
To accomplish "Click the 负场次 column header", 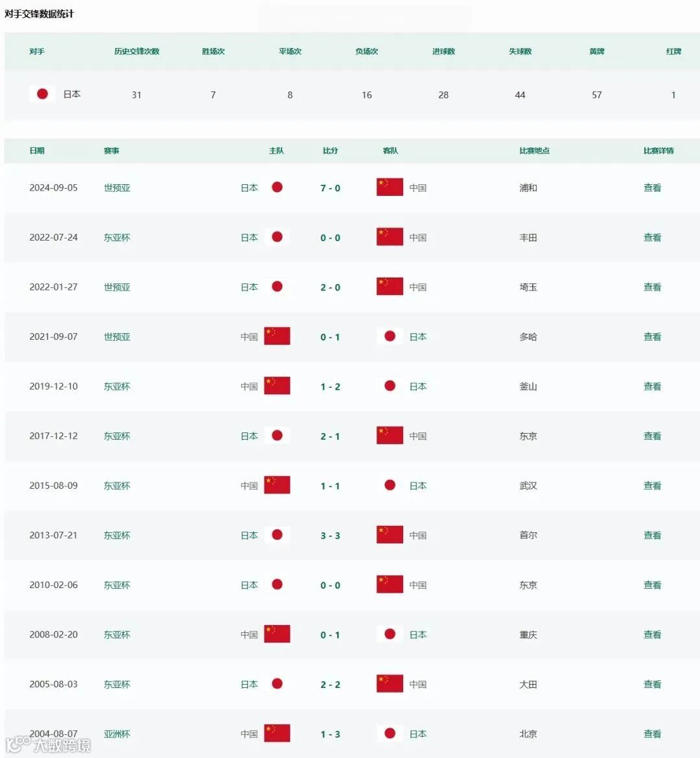I will click(x=367, y=51).
